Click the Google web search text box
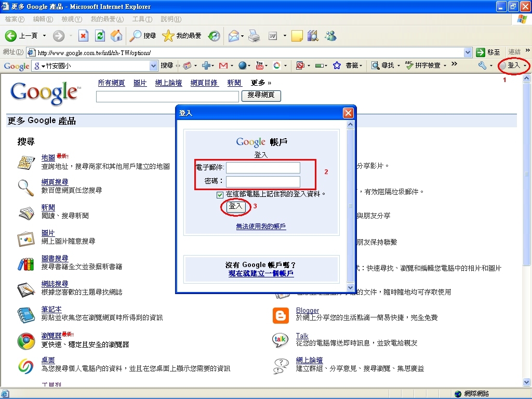 (x=167, y=97)
